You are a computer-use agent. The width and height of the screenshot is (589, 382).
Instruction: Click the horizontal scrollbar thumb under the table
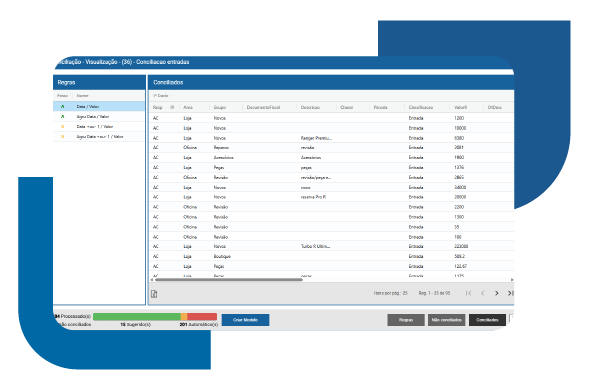pyautogui.click(x=229, y=280)
